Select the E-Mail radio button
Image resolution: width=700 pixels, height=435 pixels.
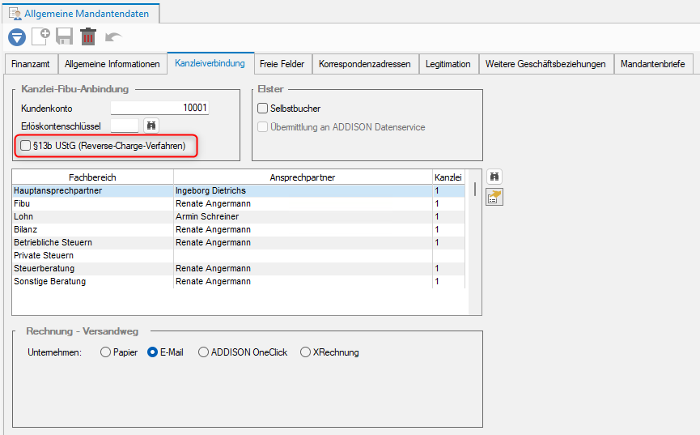coord(152,352)
